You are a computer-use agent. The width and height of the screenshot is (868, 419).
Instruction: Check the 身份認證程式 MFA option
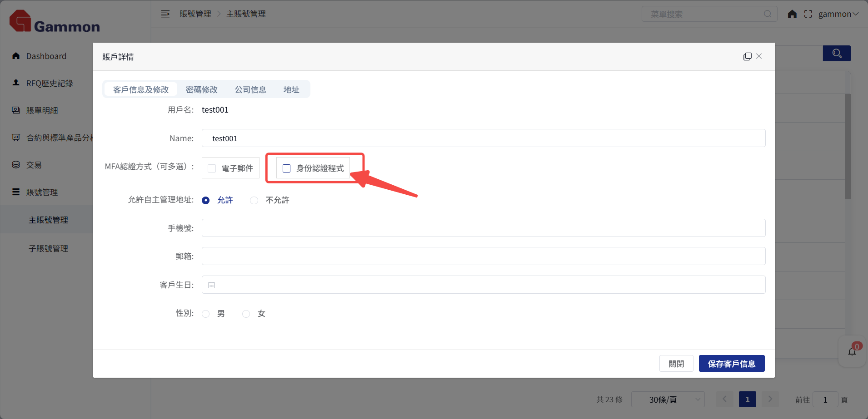(287, 168)
